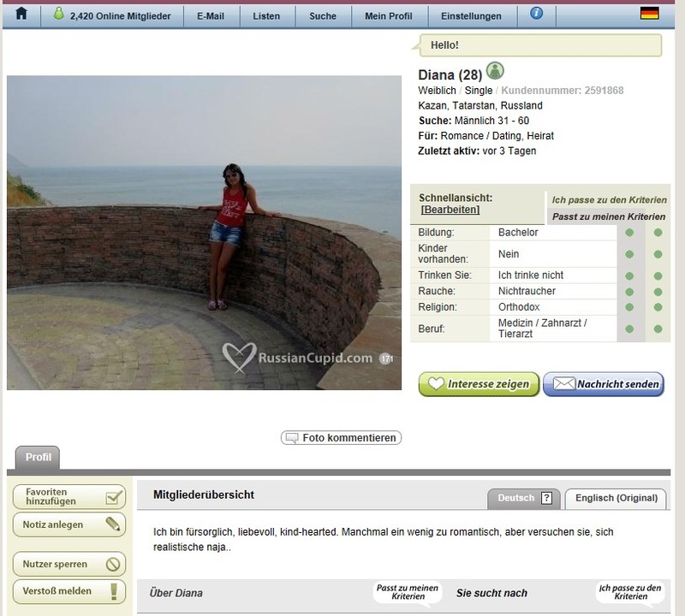
Task: Click the Bearbeiten link in Schnellansicht
Action: click(x=450, y=210)
